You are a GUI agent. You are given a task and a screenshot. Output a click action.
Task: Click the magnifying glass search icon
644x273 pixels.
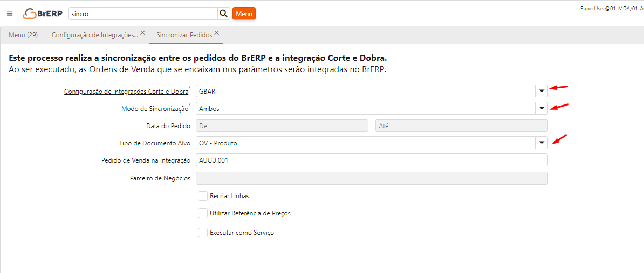(224, 13)
